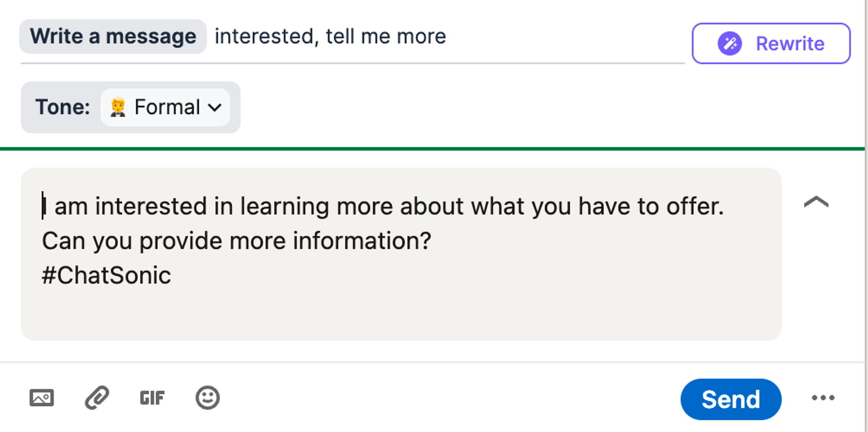The width and height of the screenshot is (868, 432).
Task: Click the chevron next to Formal
Action: tap(215, 108)
